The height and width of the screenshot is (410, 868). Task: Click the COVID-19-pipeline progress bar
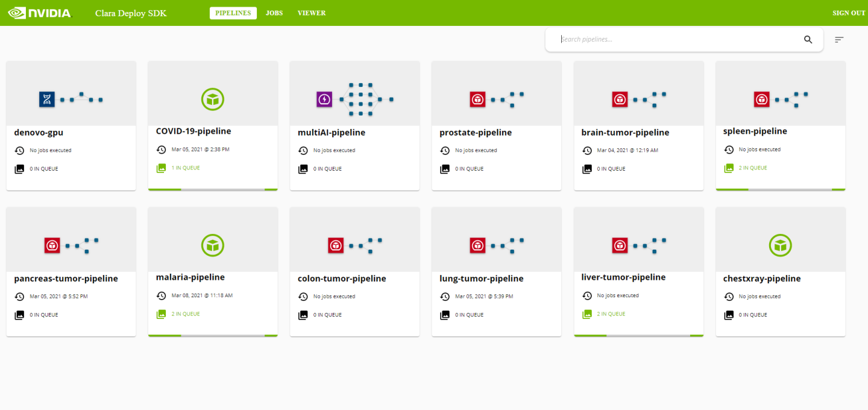[x=213, y=189]
